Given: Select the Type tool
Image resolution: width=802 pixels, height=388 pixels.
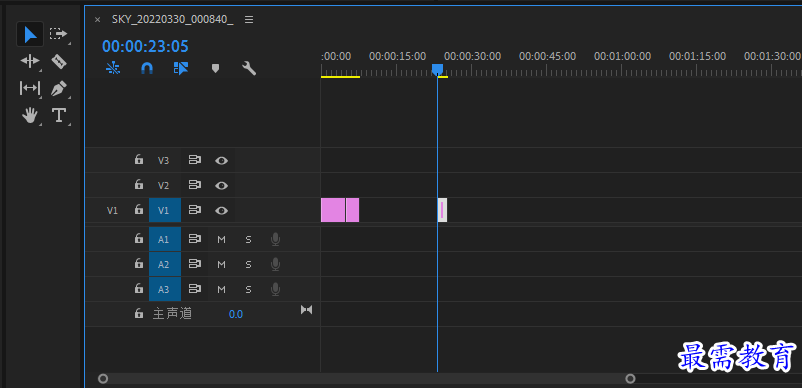Looking at the screenshot, I should tap(59, 115).
